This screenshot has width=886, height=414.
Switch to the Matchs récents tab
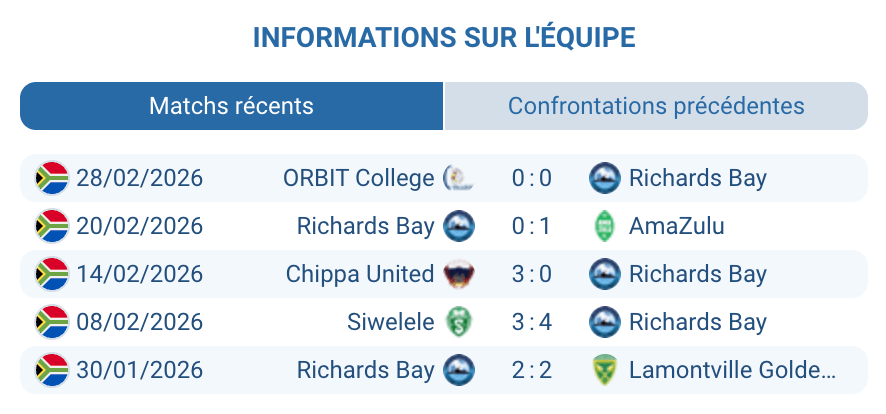[x=231, y=106]
